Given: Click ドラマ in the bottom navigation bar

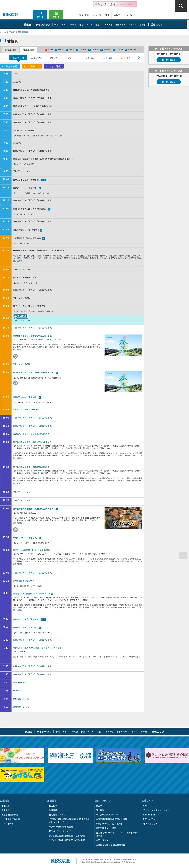Looking at the screenshot, I should (x=65, y=732).
